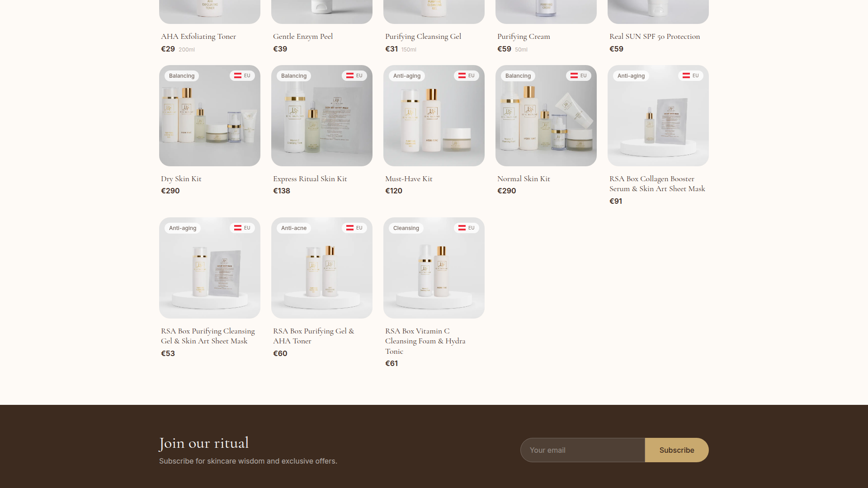Focus the Your email input field
868x488 pixels.
pos(582,450)
